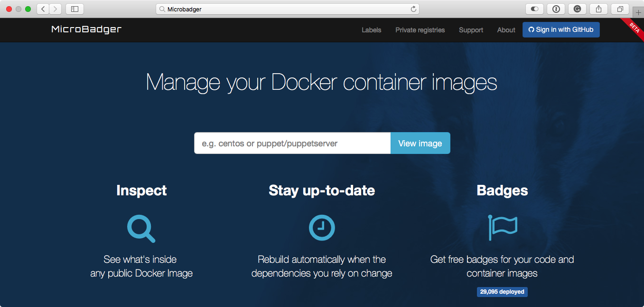Open the About nav item

pos(506,30)
